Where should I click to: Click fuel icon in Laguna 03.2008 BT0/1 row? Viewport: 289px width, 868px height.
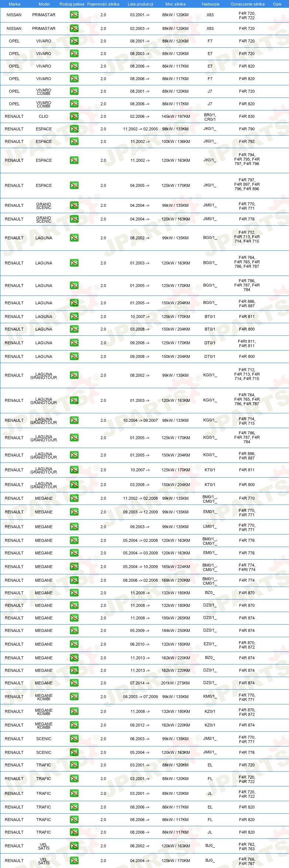point(74,329)
